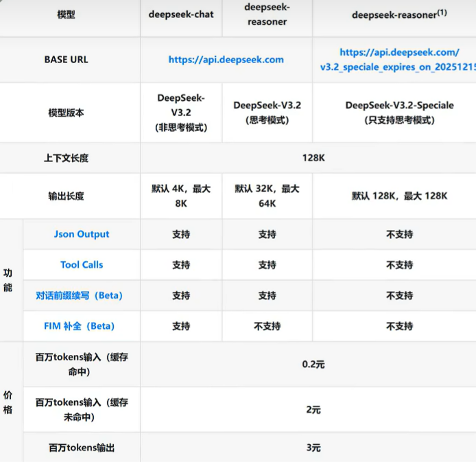Select 不支持 in the Json Output row
This screenshot has height=462, width=476.
(x=399, y=234)
